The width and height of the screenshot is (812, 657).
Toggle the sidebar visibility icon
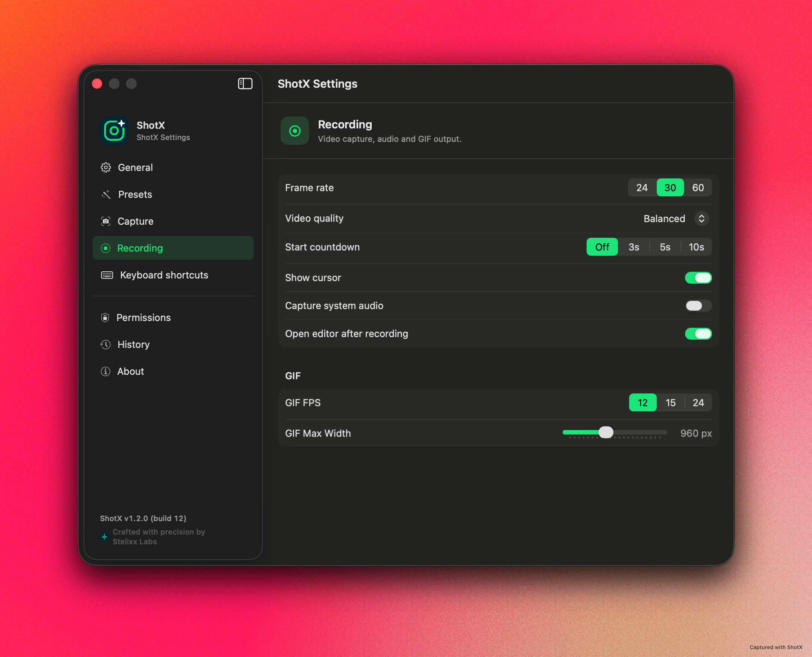(245, 84)
